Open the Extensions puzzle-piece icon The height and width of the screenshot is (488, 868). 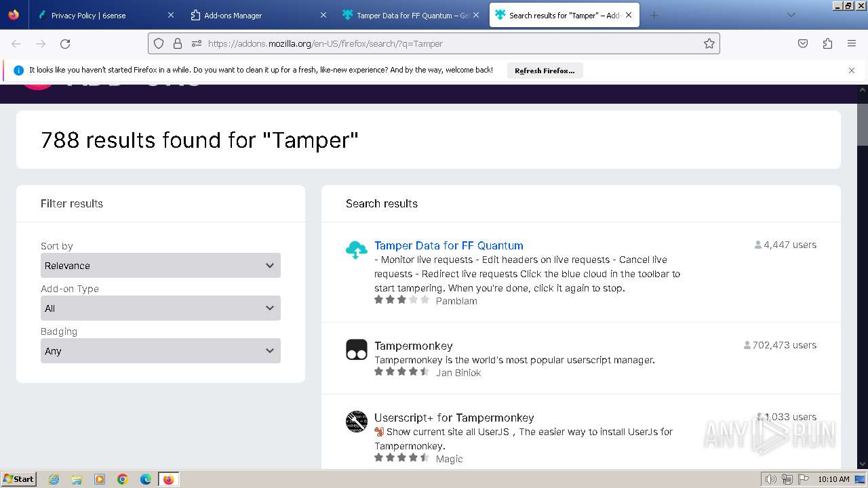(827, 43)
